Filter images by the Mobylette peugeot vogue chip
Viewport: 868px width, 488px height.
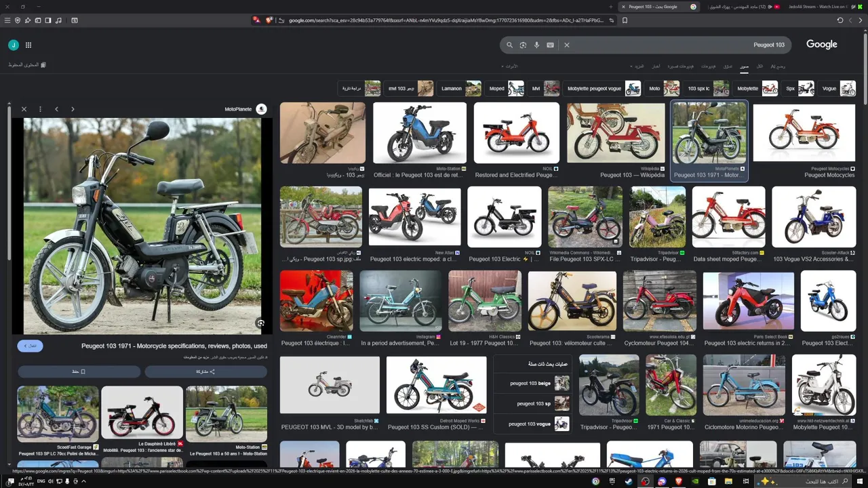(603, 88)
